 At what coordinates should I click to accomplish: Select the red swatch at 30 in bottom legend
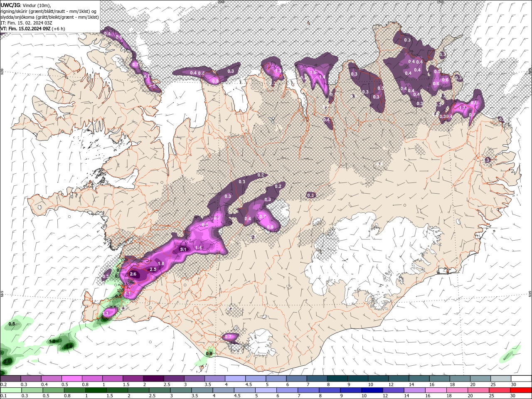tap(521, 390)
